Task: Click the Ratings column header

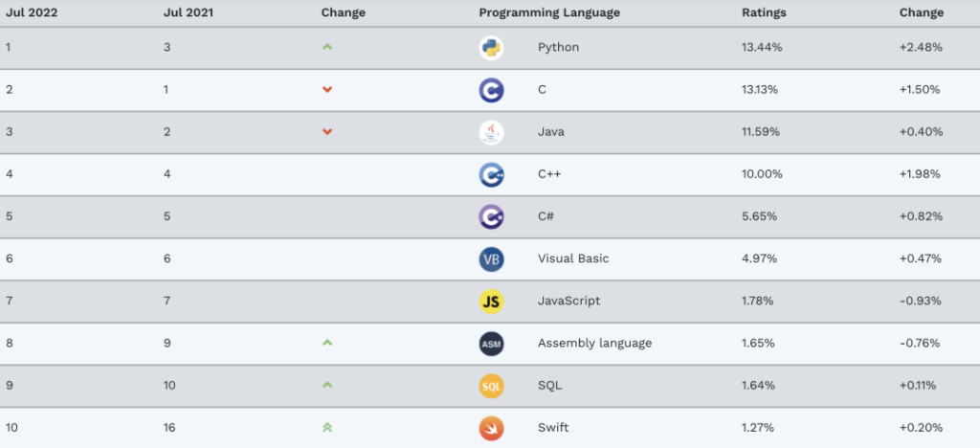Action: click(x=764, y=12)
